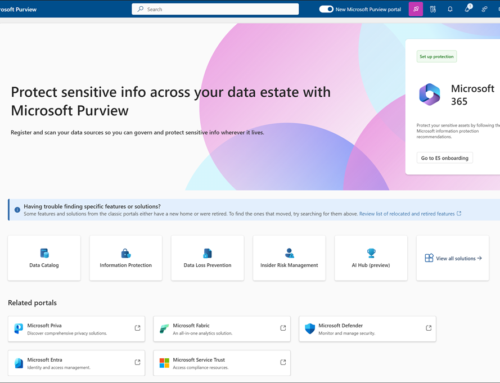
Task: Click the View all solutions grid icon
Action: pos(429,258)
